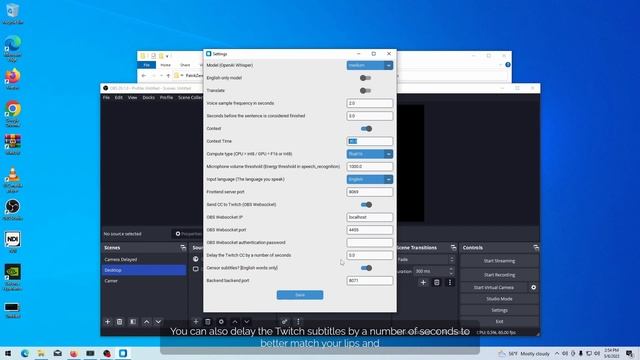Remove source using Sources trash icon
The image size is (640, 360).
tap(207, 322)
